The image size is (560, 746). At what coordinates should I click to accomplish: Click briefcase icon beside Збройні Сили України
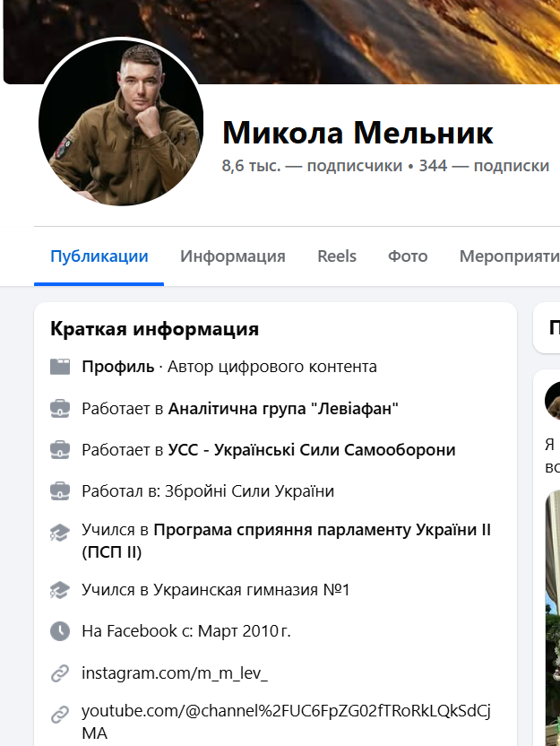point(60,491)
